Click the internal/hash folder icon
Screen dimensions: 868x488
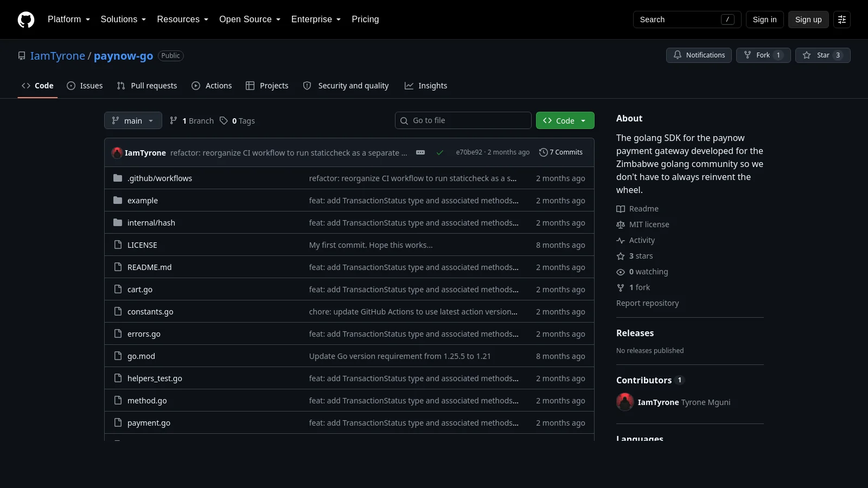point(118,223)
